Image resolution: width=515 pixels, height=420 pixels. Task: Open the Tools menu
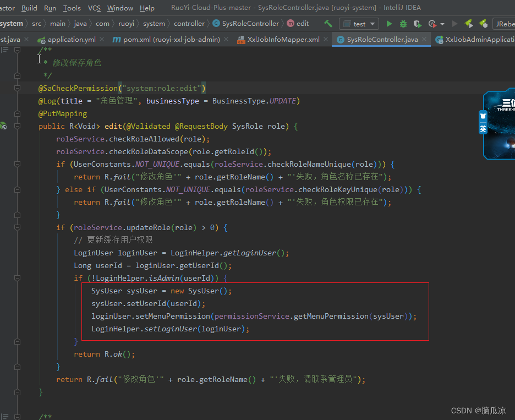point(72,8)
